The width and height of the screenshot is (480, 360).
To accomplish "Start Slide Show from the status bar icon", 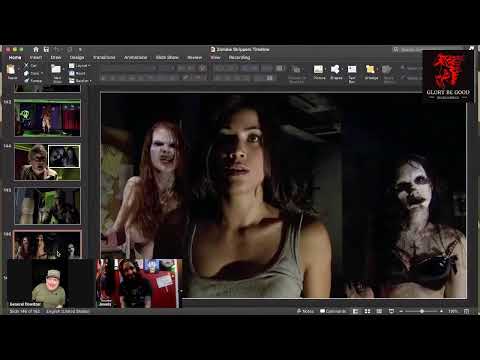I will [391, 311].
